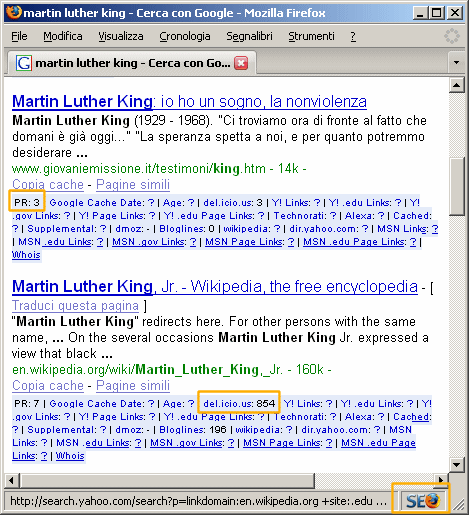Open the ? help menu
The width and height of the screenshot is (469, 515).
click(x=353, y=36)
